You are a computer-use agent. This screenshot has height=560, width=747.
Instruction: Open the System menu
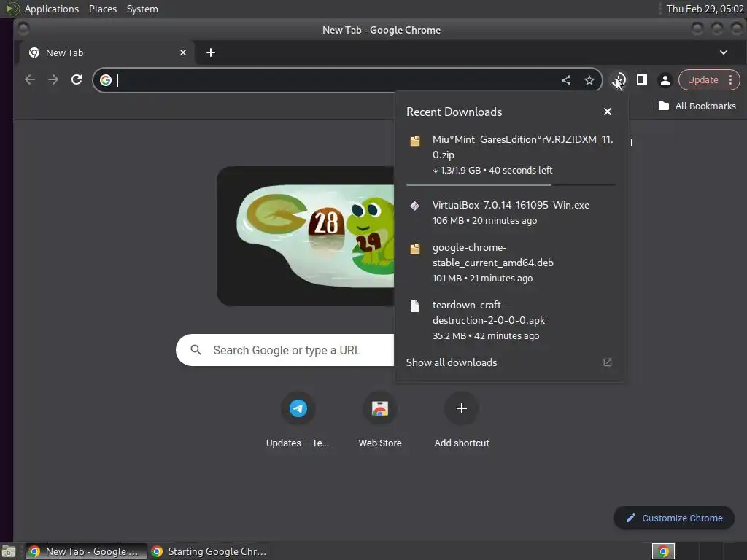point(142,9)
